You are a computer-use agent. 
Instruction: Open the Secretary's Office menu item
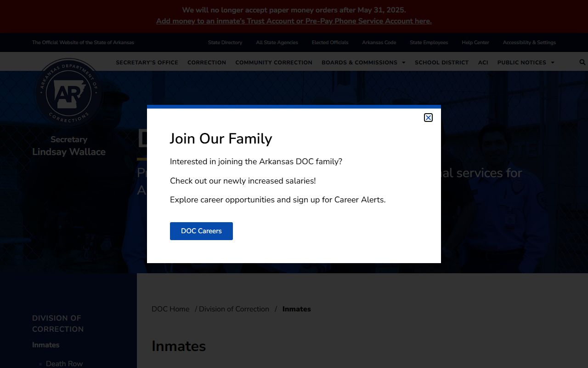147,63
